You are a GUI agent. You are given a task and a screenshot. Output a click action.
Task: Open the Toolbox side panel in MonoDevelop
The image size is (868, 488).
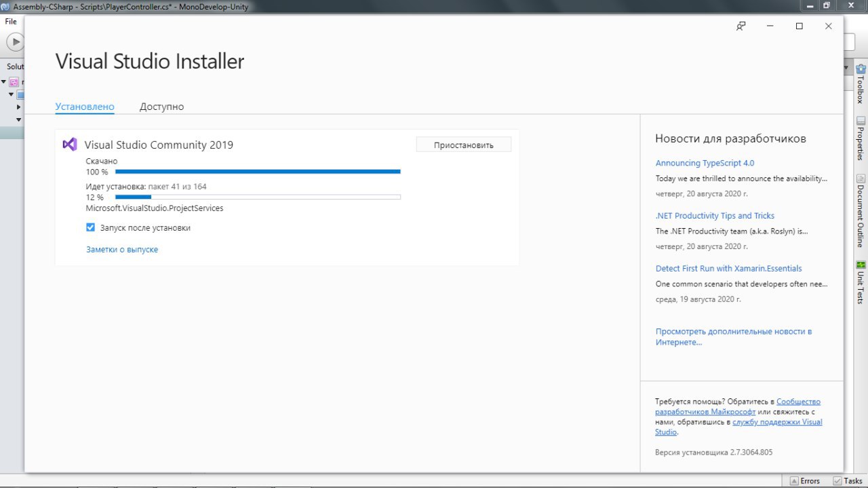pos(861,83)
